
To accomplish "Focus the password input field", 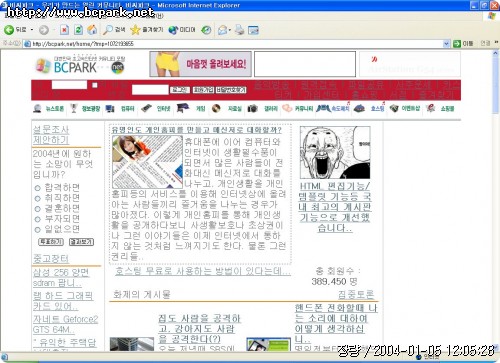I will 150,90.
